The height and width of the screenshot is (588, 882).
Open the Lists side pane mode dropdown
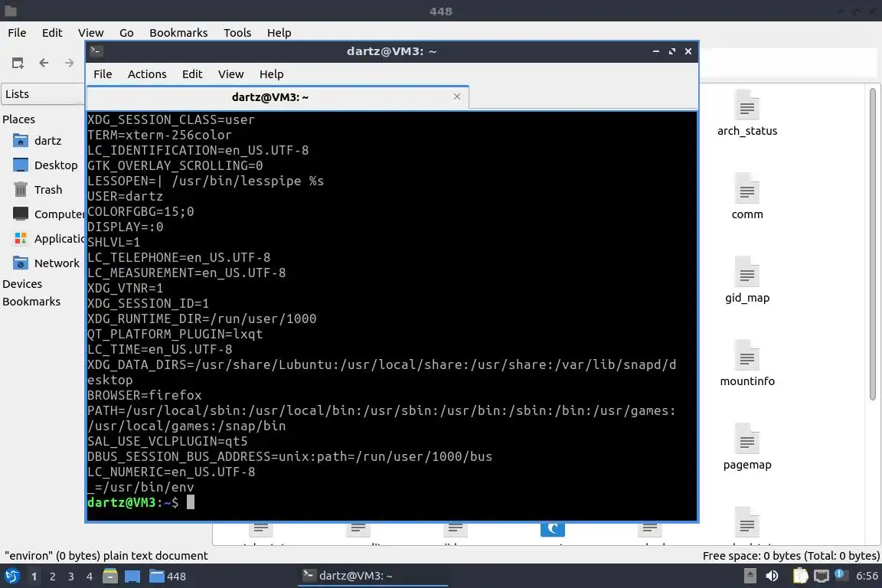pyautogui.click(x=43, y=94)
